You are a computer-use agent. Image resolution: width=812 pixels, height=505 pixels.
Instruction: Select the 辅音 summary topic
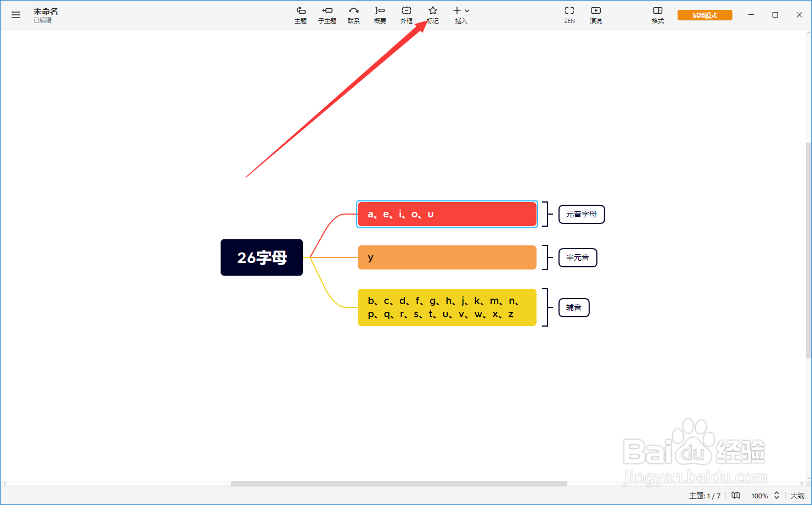coord(574,307)
